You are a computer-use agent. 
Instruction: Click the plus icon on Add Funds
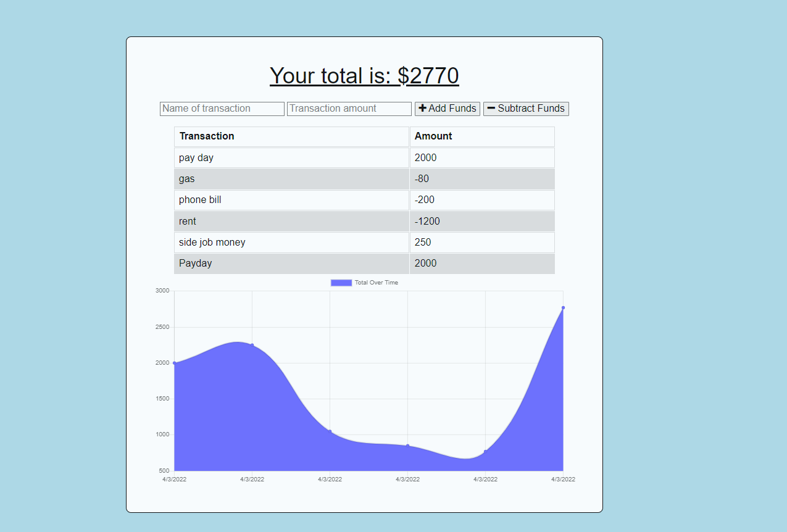tap(422, 108)
